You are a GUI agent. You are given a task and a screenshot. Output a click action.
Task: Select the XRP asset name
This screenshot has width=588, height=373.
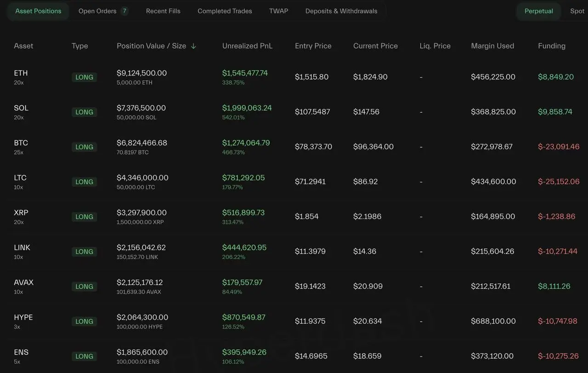pyautogui.click(x=21, y=213)
